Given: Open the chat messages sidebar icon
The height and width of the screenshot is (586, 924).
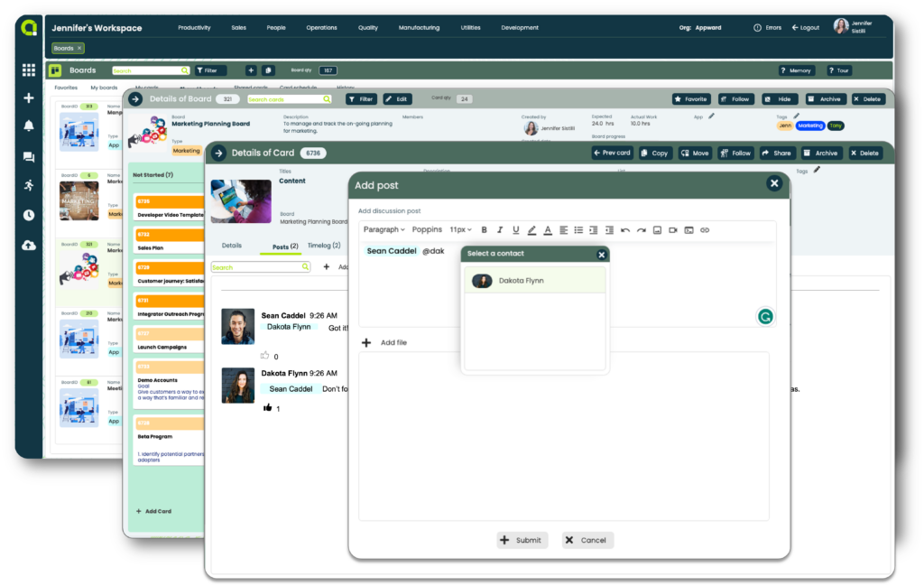Looking at the screenshot, I should click(x=29, y=157).
